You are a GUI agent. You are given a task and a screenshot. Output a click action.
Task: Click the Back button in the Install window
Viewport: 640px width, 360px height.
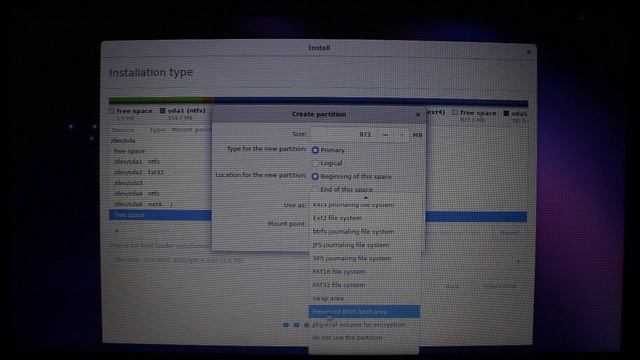pyautogui.click(x=452, y=286)
